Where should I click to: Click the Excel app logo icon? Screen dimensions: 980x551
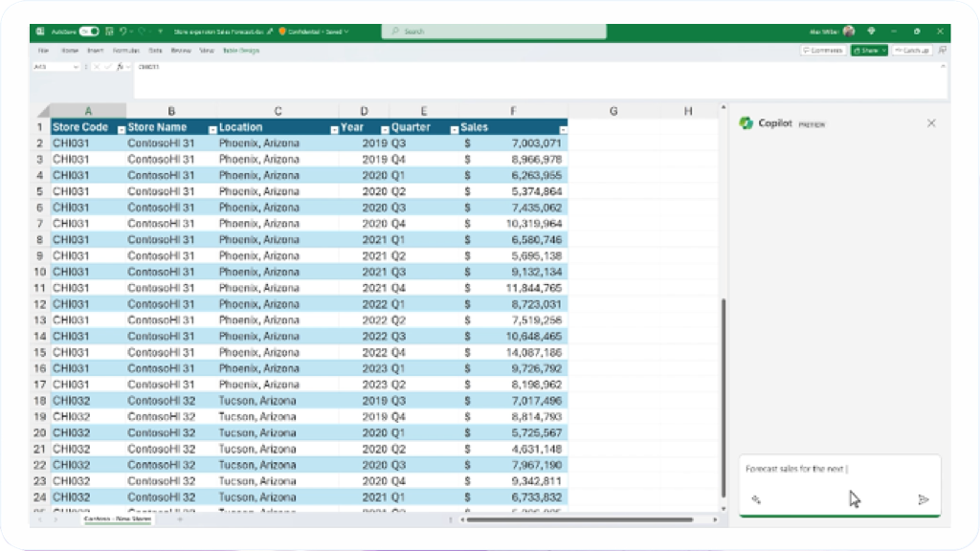tap(40, 32)
